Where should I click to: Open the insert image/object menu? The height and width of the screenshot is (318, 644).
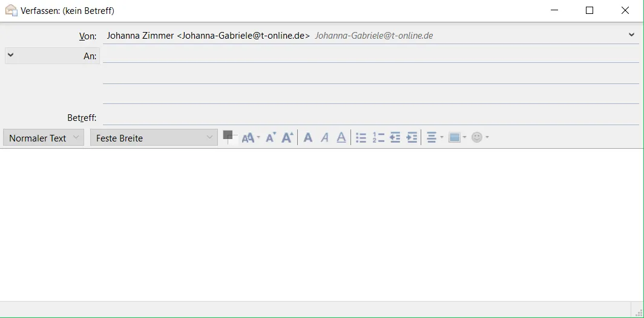point(457,137)
